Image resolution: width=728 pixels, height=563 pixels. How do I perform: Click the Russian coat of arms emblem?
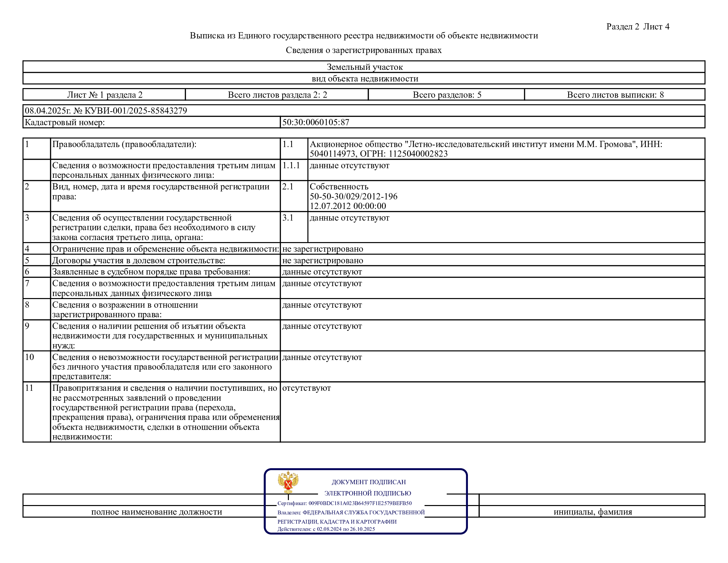[x=288, y=482]
